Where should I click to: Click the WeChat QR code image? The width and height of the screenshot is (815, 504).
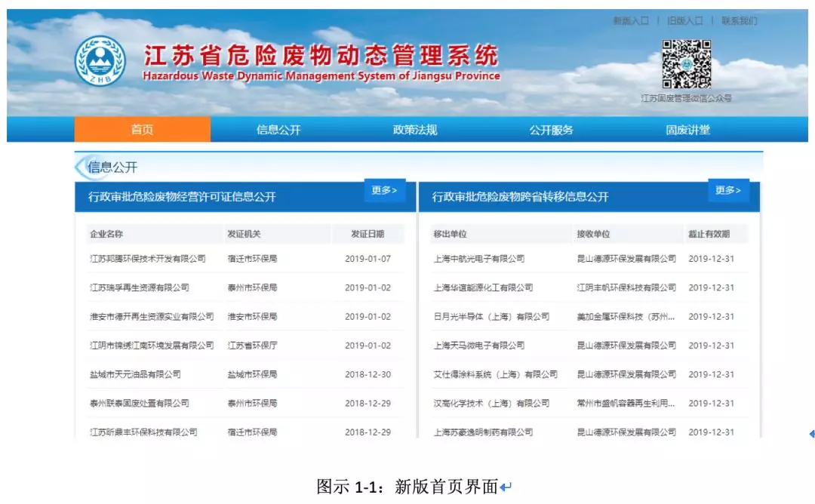pos(686,64)
